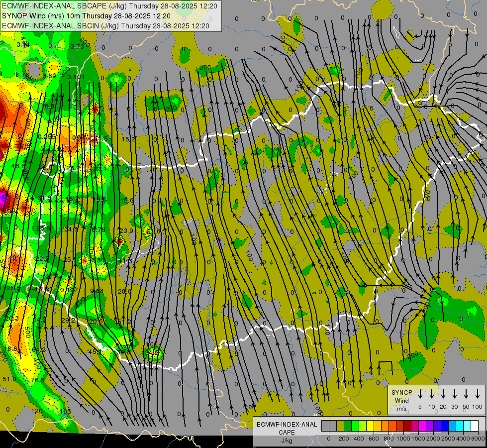
Task: Click the wind arrow above the 5 label
Action: pyautogui.click(x=420, y=393)
